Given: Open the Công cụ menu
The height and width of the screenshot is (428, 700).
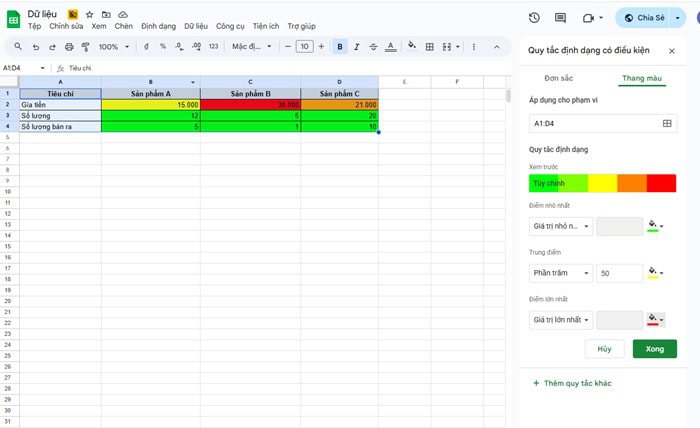Looking at the screenshot, I should click(230, 26).
